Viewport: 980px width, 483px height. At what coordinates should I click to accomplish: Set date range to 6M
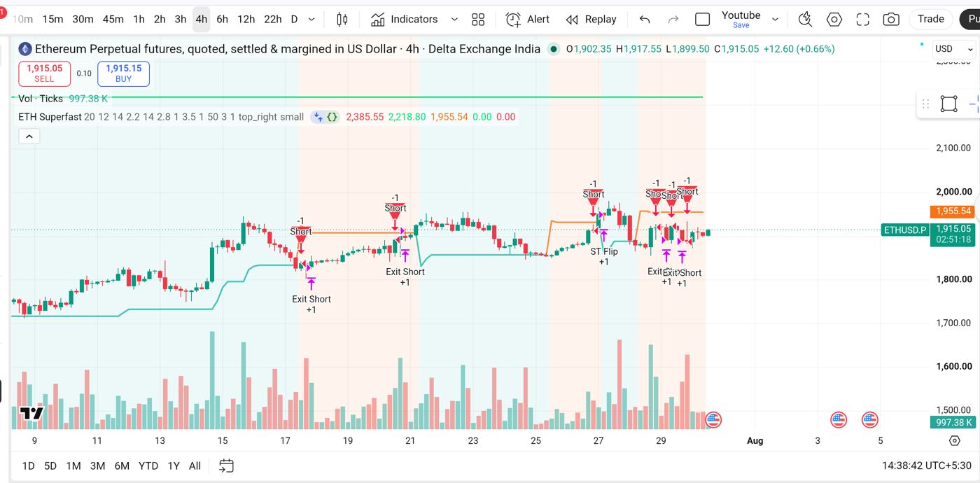coord(122,466)
